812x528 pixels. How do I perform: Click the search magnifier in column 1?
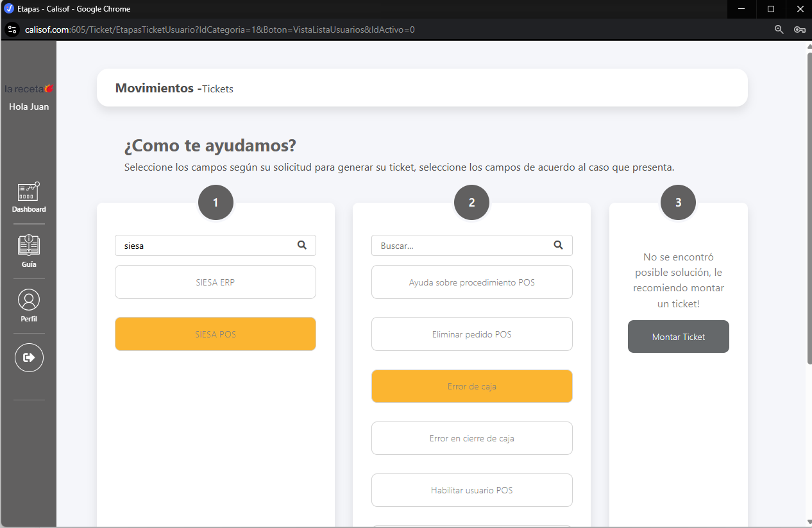[x=302, y=245]
